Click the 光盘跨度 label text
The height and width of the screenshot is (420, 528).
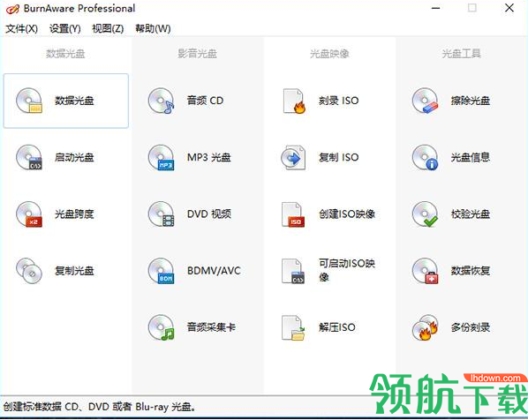pyautogui.click(x=74, y=214)
